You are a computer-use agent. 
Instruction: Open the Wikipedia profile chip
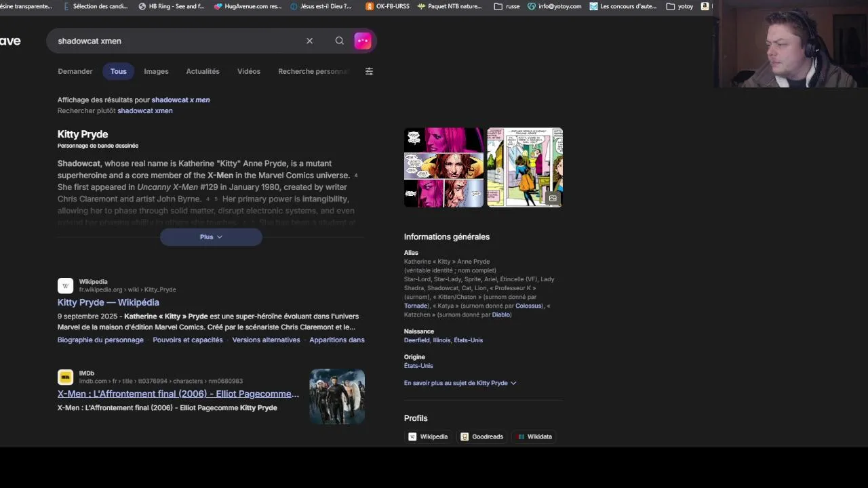click(428, 436)
